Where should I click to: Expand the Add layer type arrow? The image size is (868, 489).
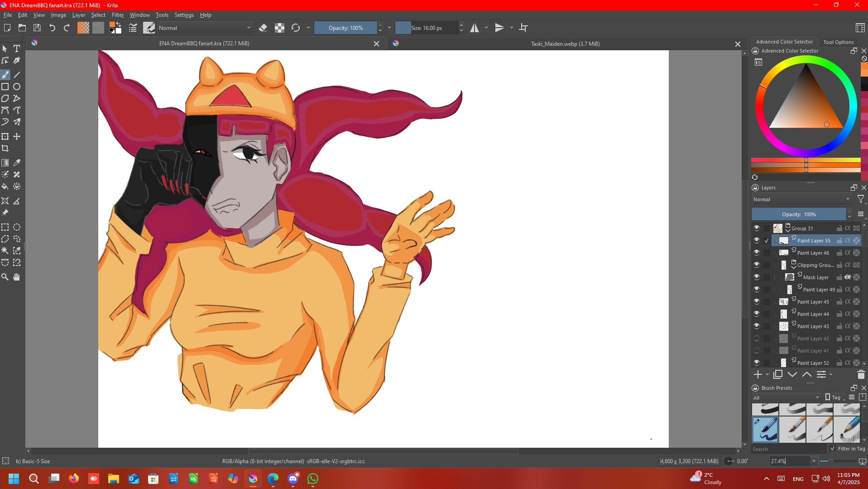[x=767, y=374]
